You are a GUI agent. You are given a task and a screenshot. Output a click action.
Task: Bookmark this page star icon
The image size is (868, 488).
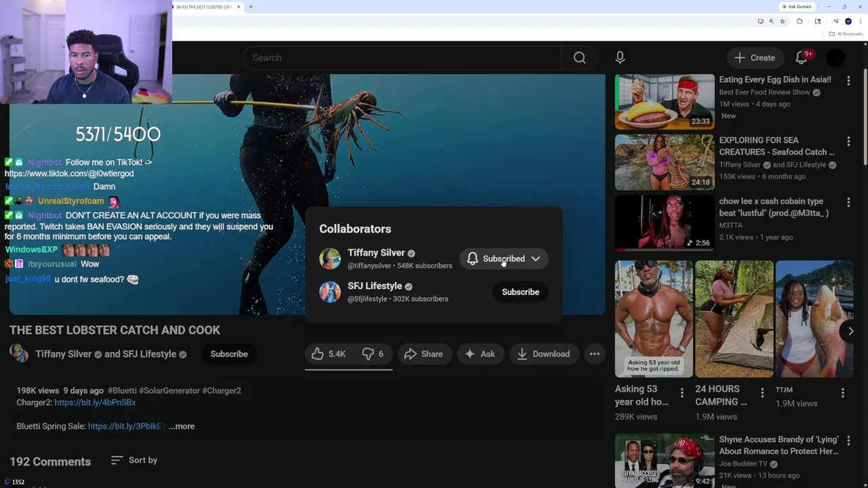(x=783, y=21)
